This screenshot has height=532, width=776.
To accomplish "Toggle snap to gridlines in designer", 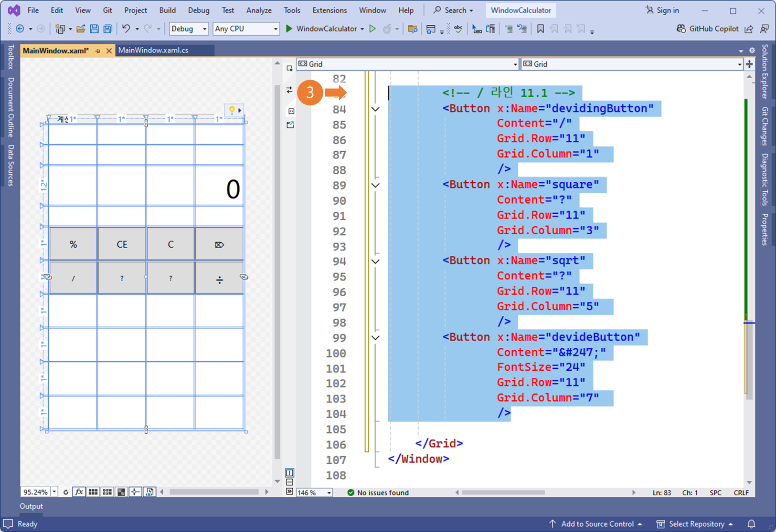I will coord(107,492).
